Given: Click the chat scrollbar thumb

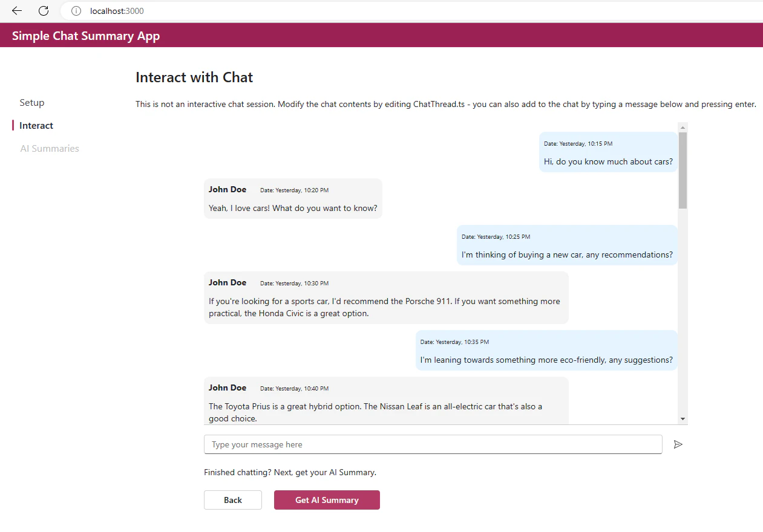Looking at the screenshot, I should point(683,170).
